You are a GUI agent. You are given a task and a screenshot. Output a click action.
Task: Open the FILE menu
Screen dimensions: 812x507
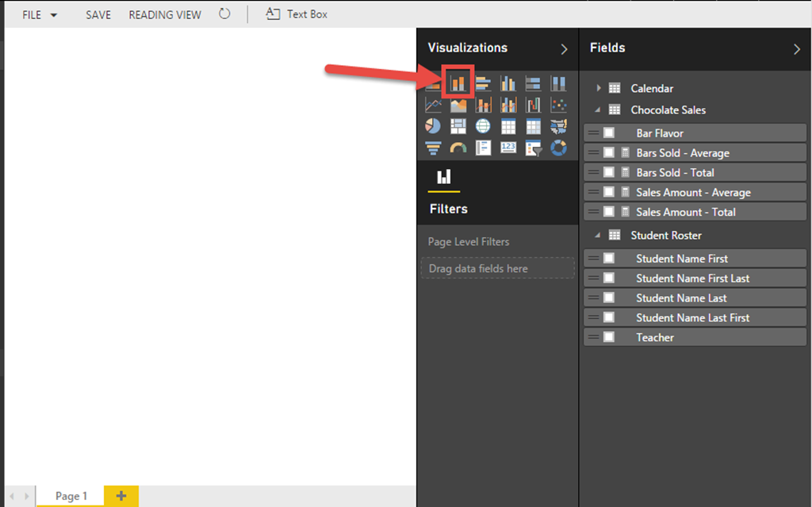pos(39,15)
